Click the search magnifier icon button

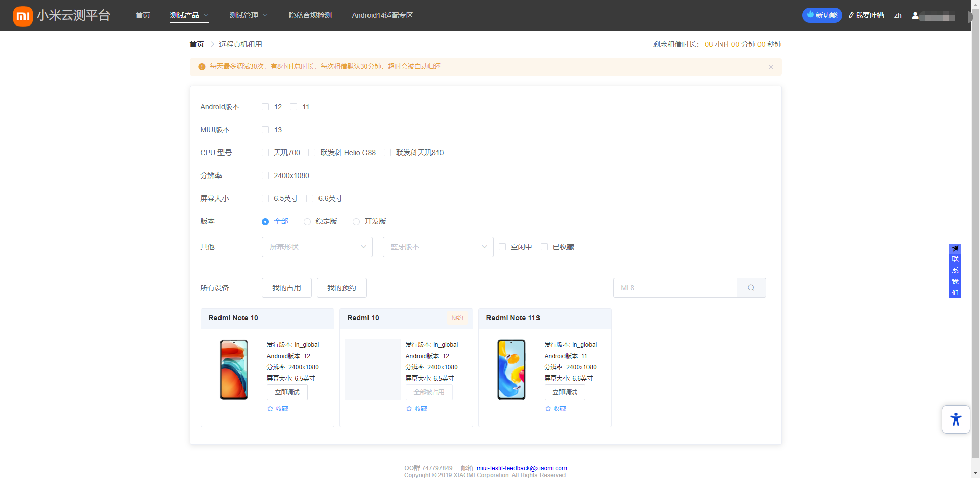point(751,288)
